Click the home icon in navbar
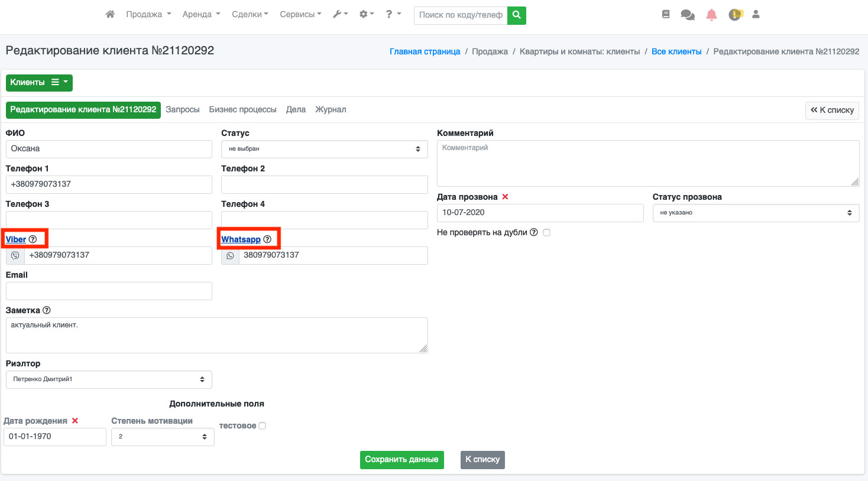 pyautogui.click(x=110, y=14)
